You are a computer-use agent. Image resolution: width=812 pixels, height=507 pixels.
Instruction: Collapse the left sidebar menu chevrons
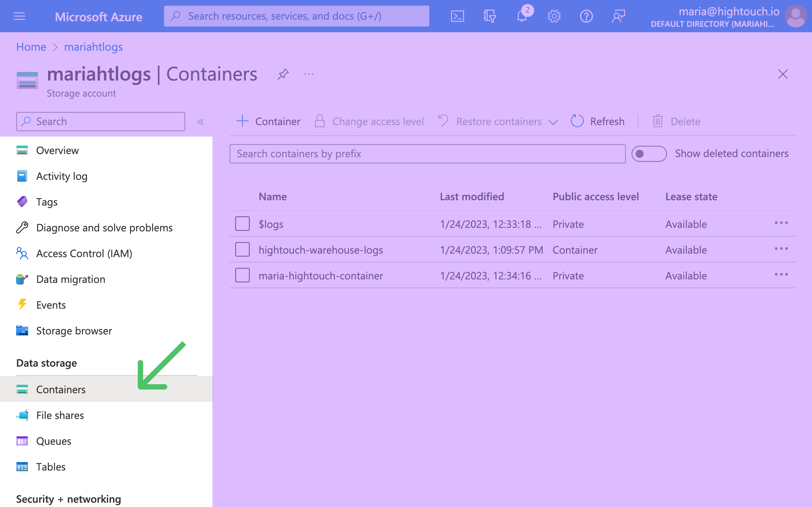coord(201,122)
